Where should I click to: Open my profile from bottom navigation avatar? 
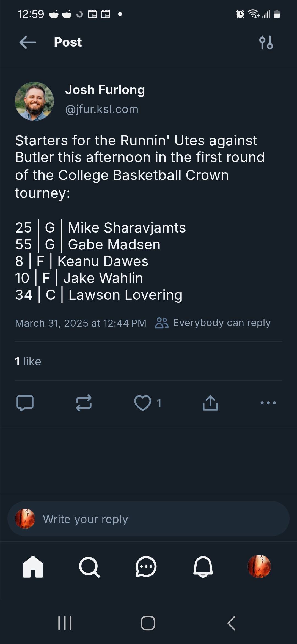pyautogui.click(x=259, y=567)
